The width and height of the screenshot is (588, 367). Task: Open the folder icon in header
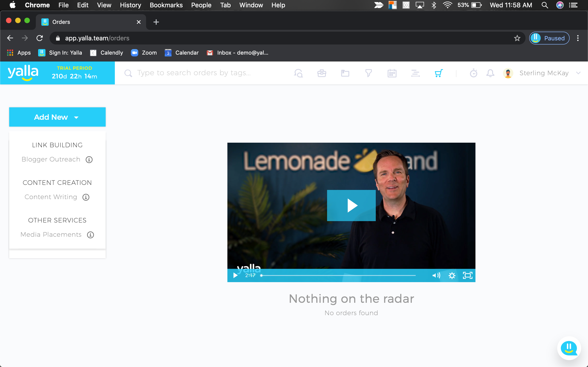pyautogui.click(x=345, y=73)
